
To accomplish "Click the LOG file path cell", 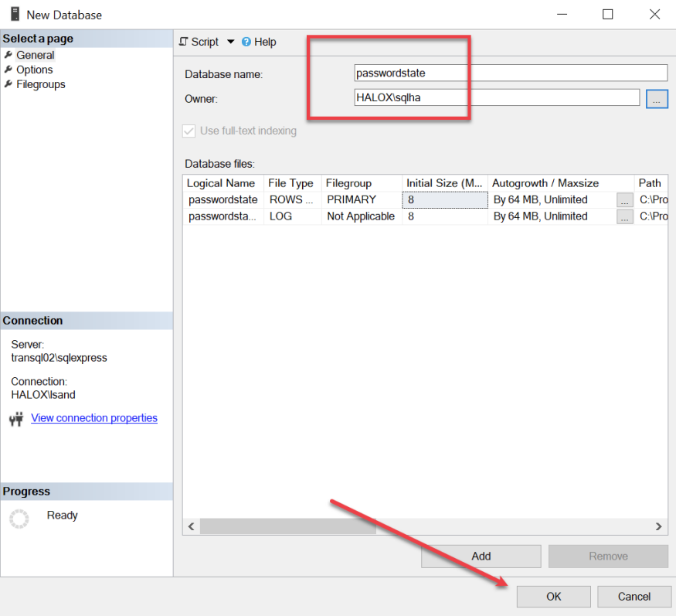I will 652,216.
